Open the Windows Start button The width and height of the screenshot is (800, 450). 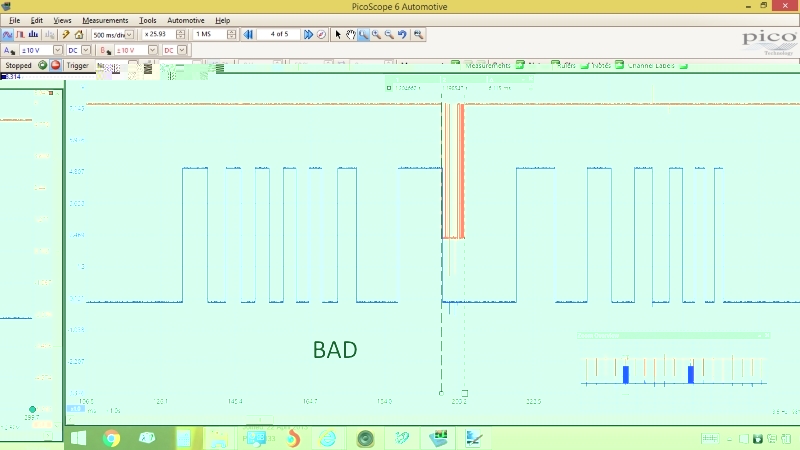pos(79,438)
